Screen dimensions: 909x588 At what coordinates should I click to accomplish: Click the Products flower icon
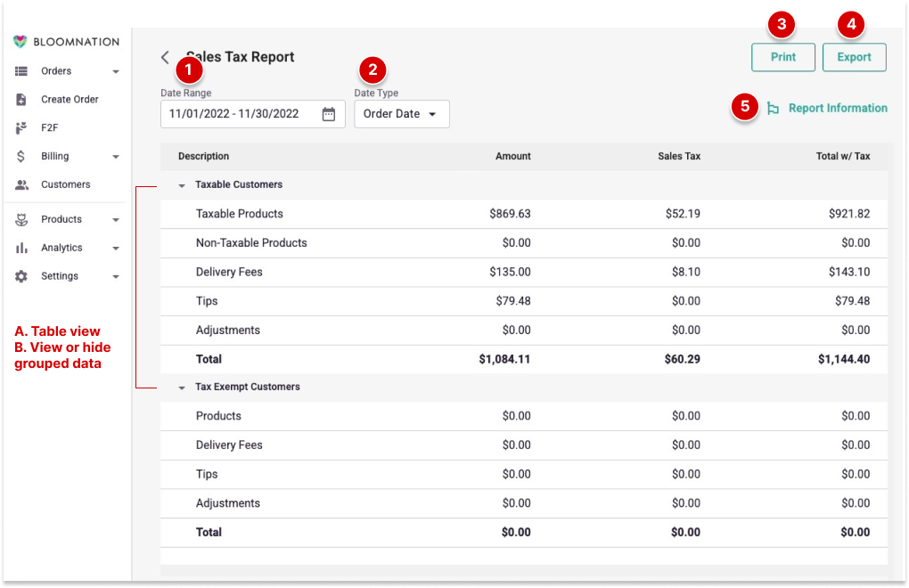point(21,219)
